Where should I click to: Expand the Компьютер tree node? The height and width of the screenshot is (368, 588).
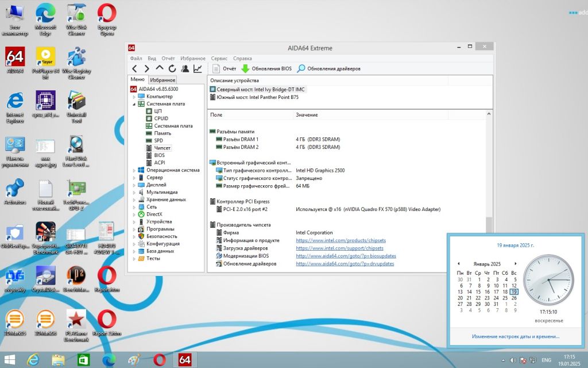(x=134, y=97)
